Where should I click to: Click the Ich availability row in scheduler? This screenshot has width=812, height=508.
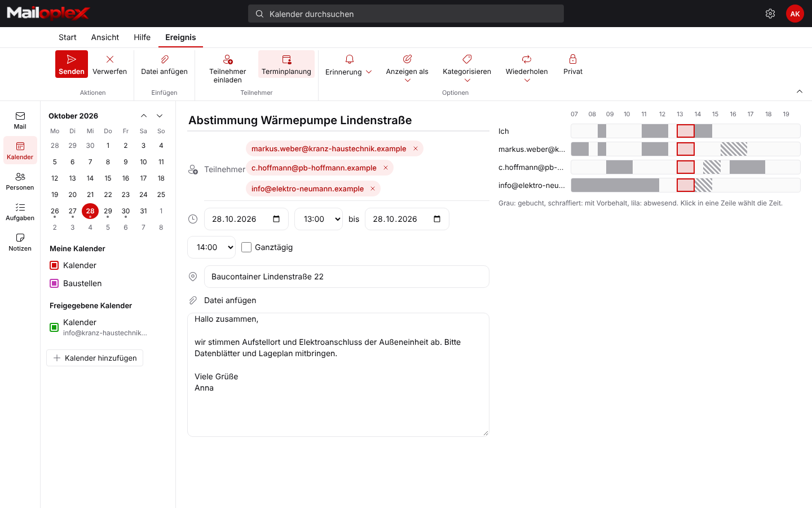686,131
